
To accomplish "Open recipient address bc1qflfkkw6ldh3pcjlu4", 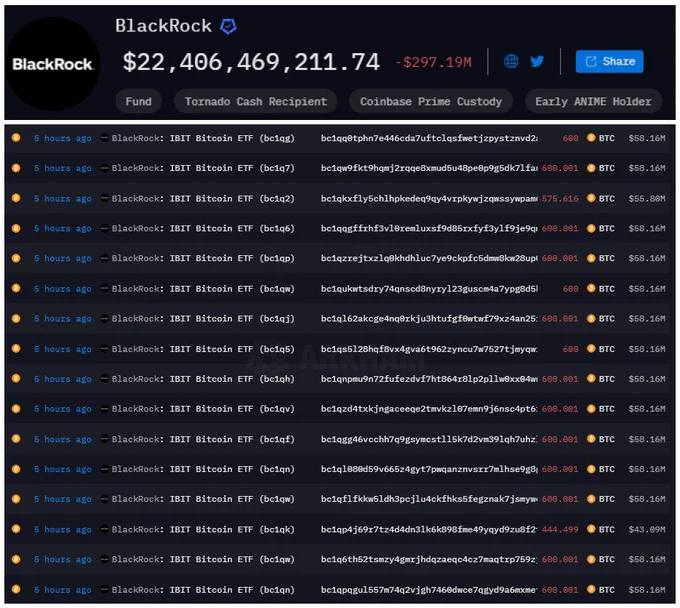I will (429, 499).
